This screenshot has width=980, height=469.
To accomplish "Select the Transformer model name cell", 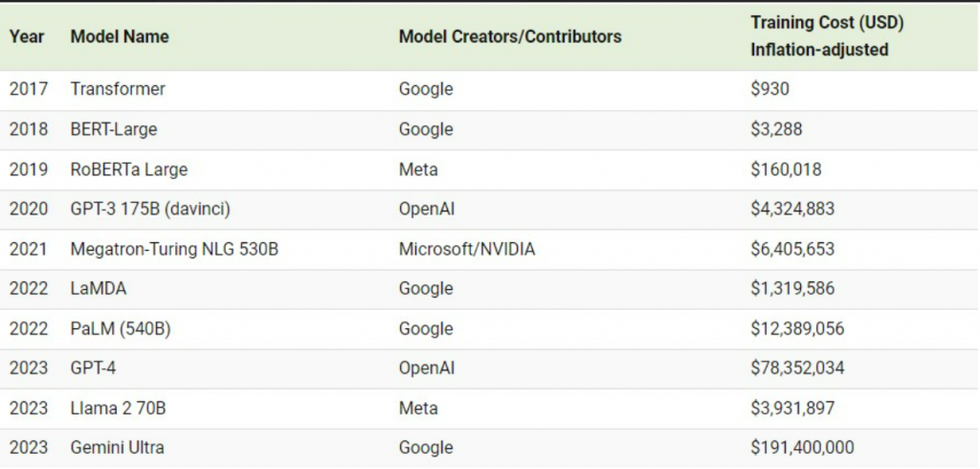I will pos(118,89).
